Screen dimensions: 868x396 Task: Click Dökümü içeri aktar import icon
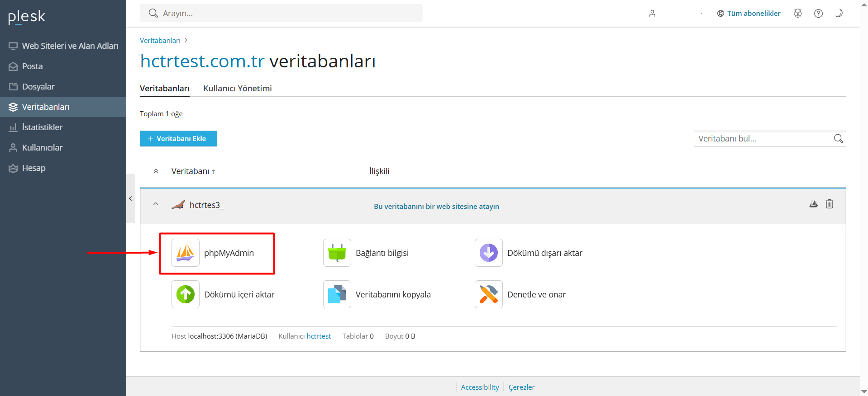pyautogui.click(x=186, y=294)
